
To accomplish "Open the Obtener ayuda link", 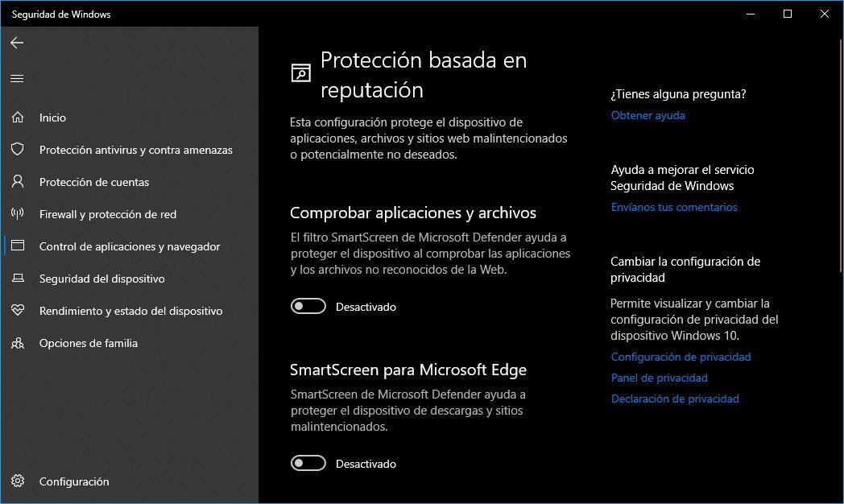I will point(647,115).
